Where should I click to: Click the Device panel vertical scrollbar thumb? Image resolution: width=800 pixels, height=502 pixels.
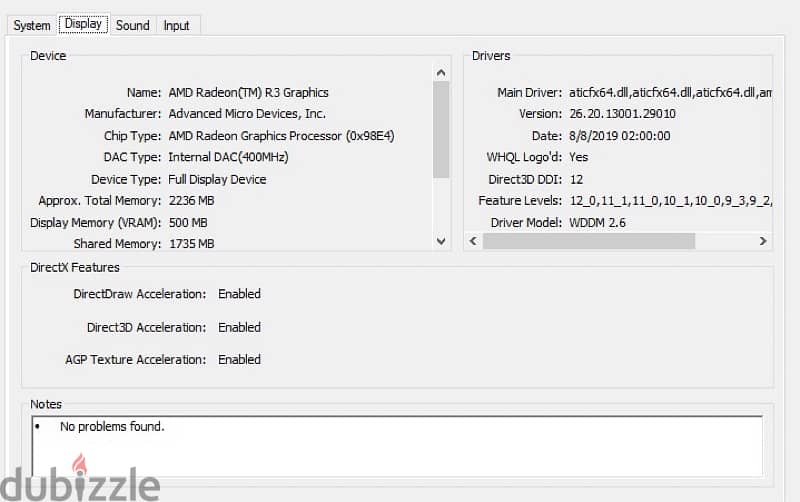[x=441, y=130]
